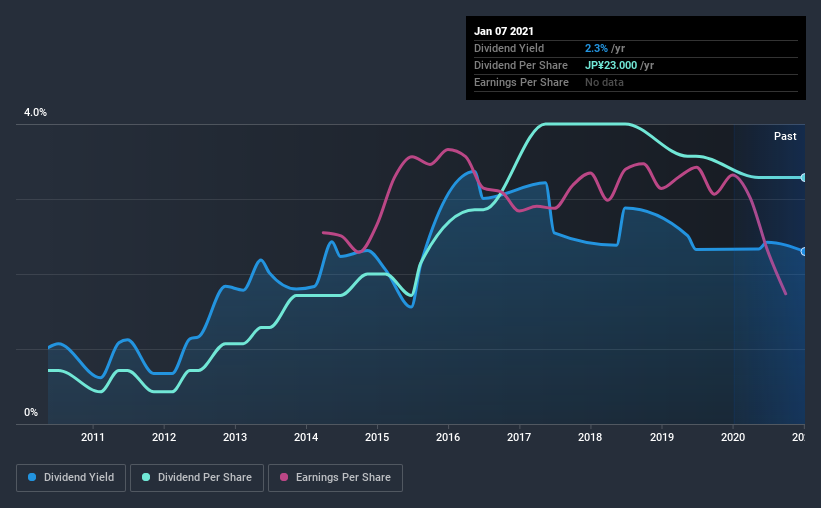Click the Dividend Per Share endpoint marker
Screen dimensions: 821x508
pos(804,178)
